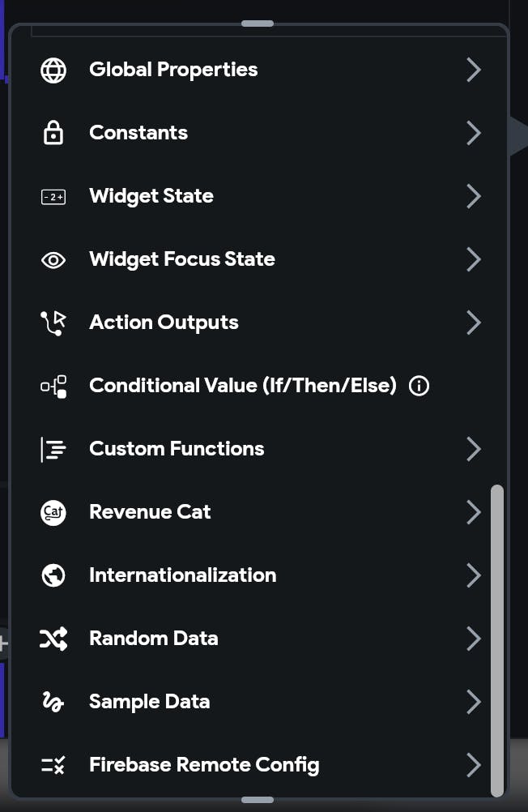
Task: Click the Widget State counter icon
Action: pyautogui.click(x=53, y=197)
